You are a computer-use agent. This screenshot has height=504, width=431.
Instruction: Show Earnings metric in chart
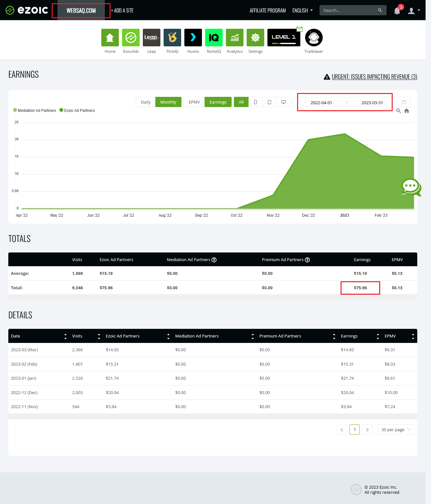(x=218, y=102)
